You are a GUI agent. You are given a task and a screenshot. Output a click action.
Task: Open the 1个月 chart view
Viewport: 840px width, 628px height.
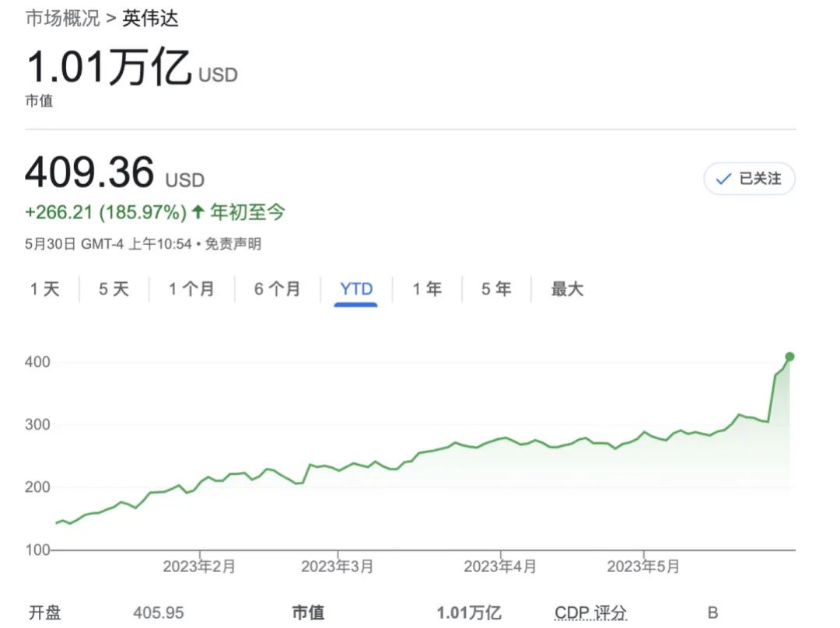[191, 288]
